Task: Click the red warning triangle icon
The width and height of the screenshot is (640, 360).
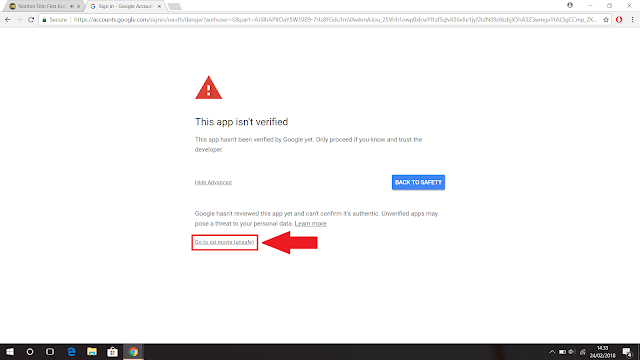Action: coord(209,87)
